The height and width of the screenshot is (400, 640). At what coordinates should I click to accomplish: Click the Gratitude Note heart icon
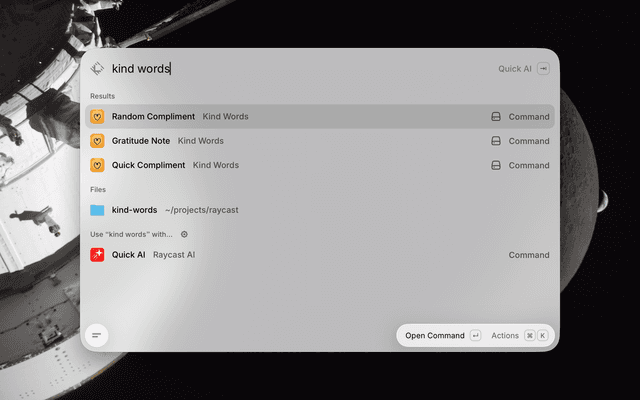coord(97,141)
